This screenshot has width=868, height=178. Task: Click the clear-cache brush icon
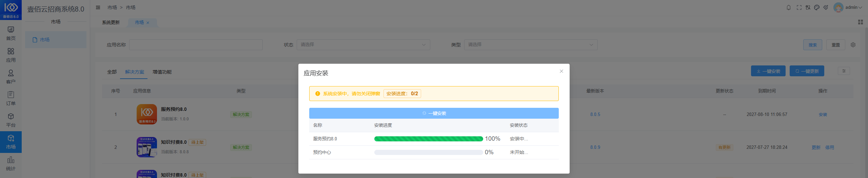pos(826,7)
